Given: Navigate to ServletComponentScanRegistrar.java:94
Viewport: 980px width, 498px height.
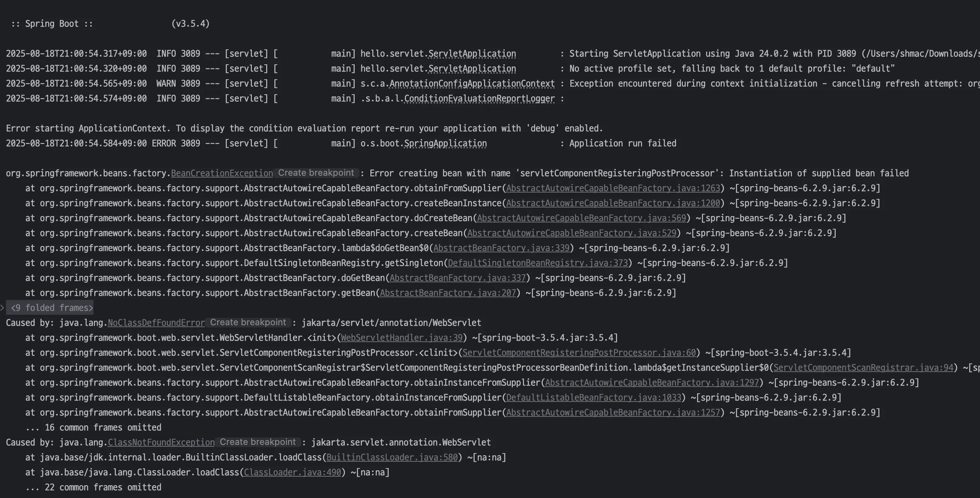Looking at the screenshot, I should [x=863, y=368].
